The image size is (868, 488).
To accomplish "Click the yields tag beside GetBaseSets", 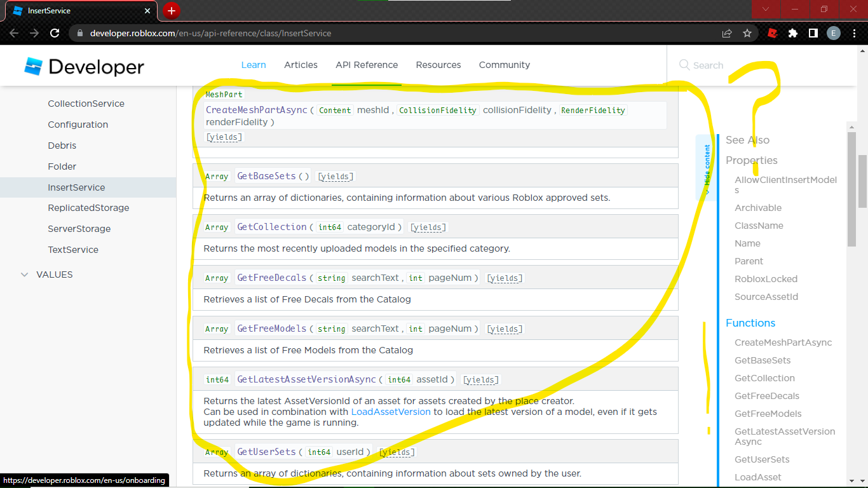I will coord(336,177).
